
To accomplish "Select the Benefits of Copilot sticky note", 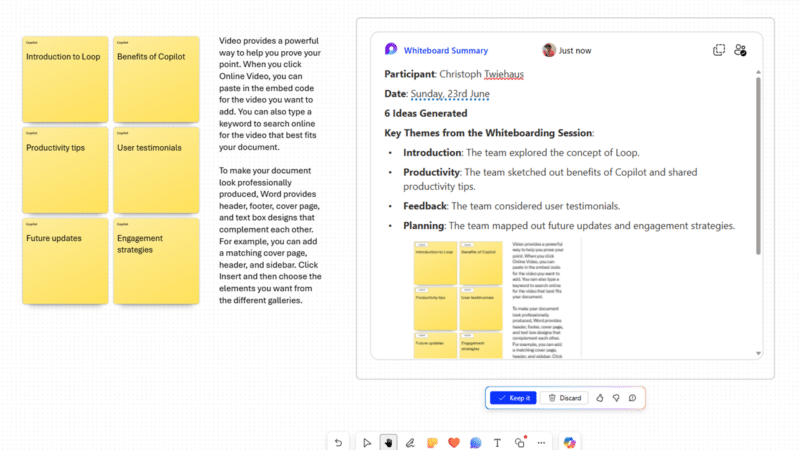I will (156, 79).
